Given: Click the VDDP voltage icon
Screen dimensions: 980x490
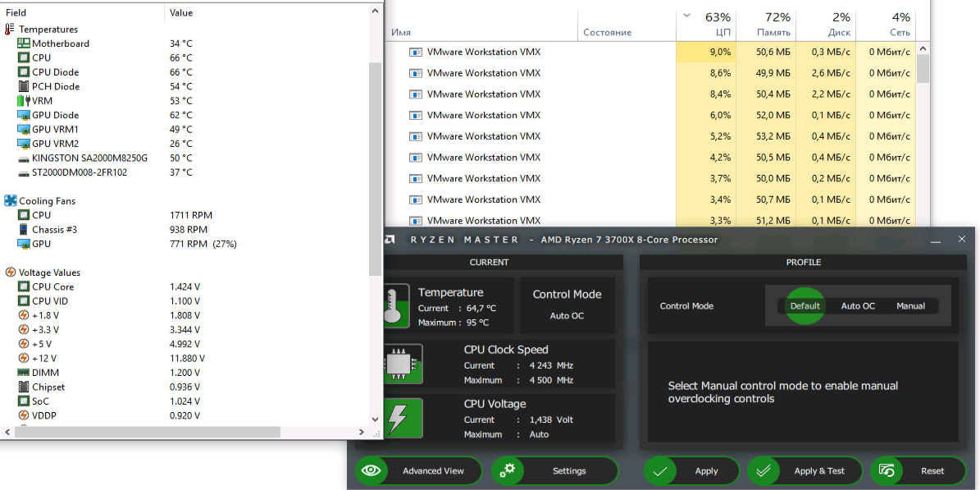Looking at the screenshot, I should (x=23, y=415).
